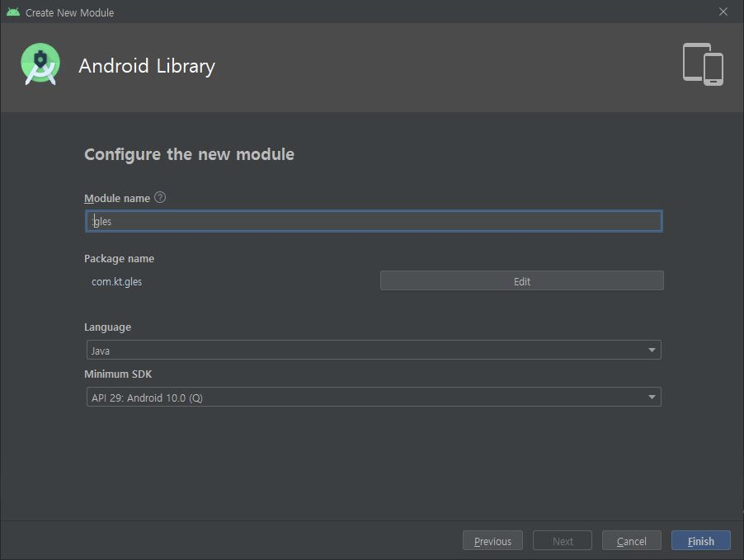Click the Create New Module window title
Viewport: 744px width, 560px height.
[x=70, y=13]
